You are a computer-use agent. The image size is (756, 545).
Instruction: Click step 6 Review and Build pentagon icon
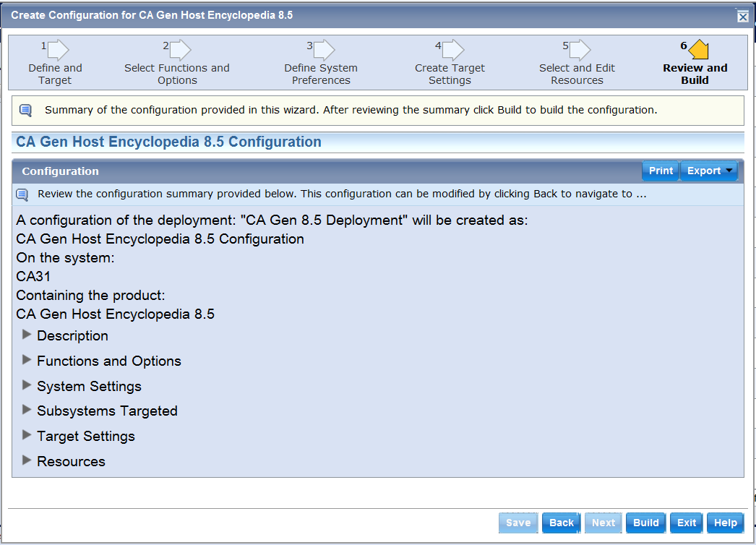click(x=698, y=50)
